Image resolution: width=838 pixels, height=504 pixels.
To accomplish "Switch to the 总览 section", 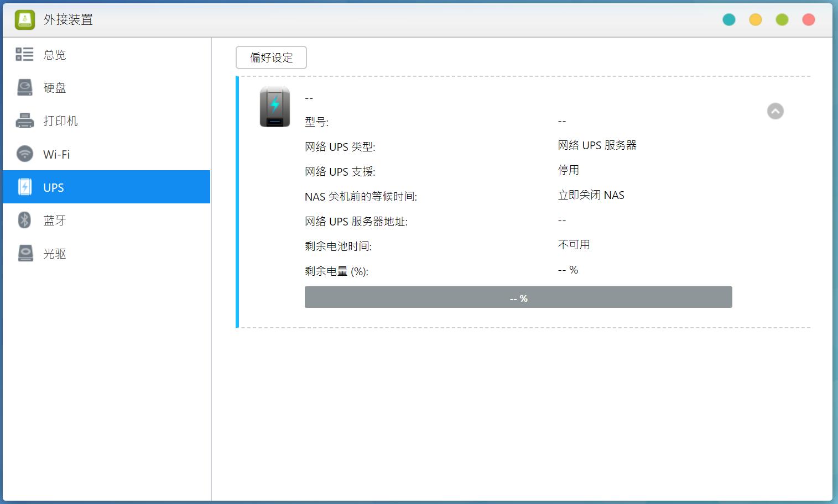I will click(x=54, y=54).
